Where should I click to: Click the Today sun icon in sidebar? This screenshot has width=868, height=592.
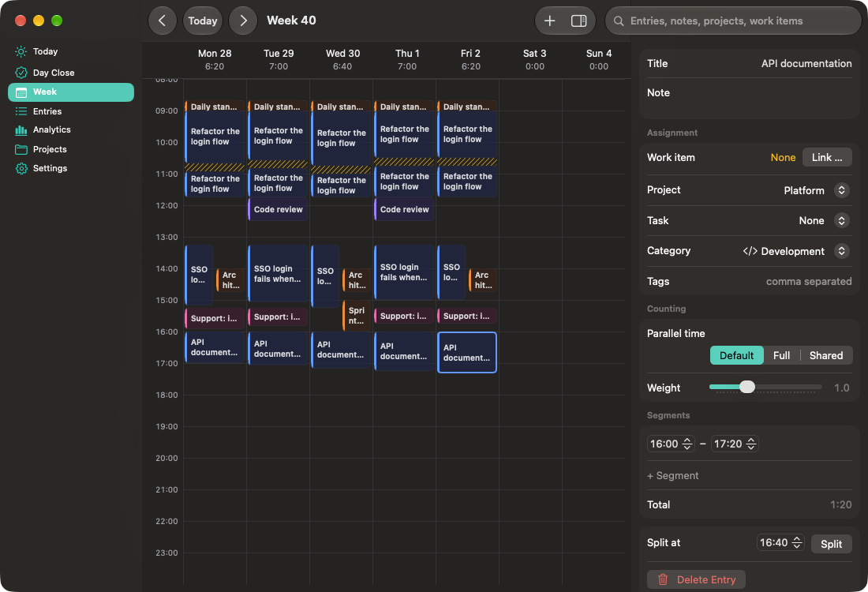click(21, 51)
